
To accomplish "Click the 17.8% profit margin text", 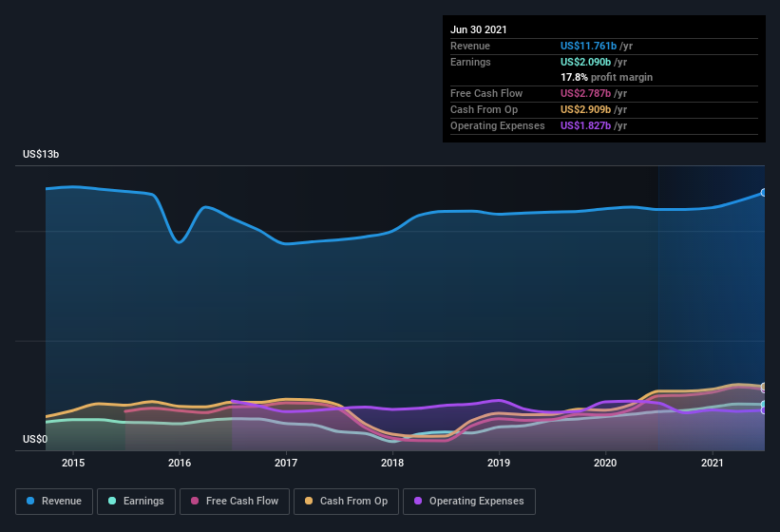I will pyautogui.click(x=606, y=77).
